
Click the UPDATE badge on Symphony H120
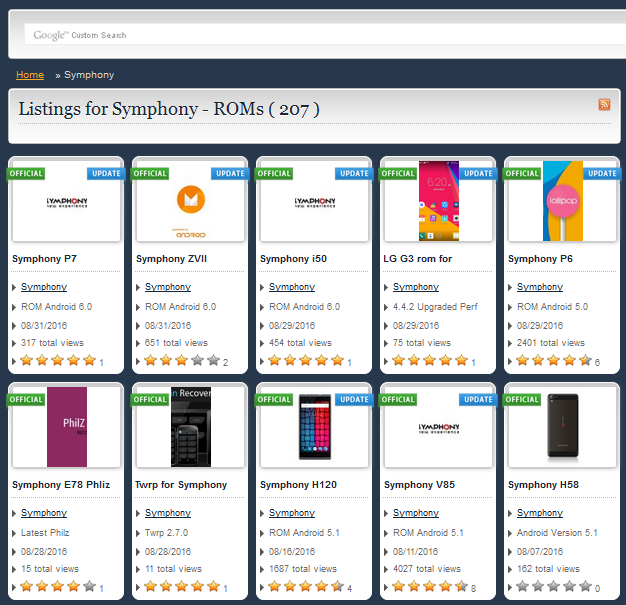click(354, 399)
